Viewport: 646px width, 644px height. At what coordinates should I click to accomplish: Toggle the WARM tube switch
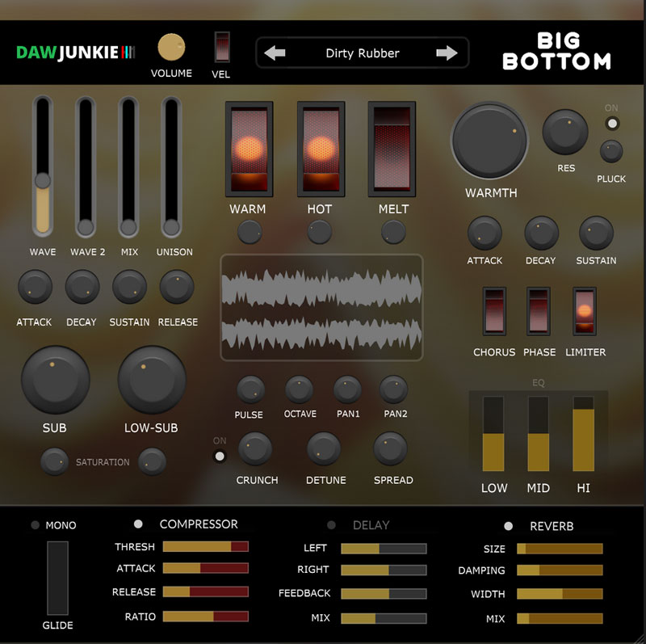point(248,149)
